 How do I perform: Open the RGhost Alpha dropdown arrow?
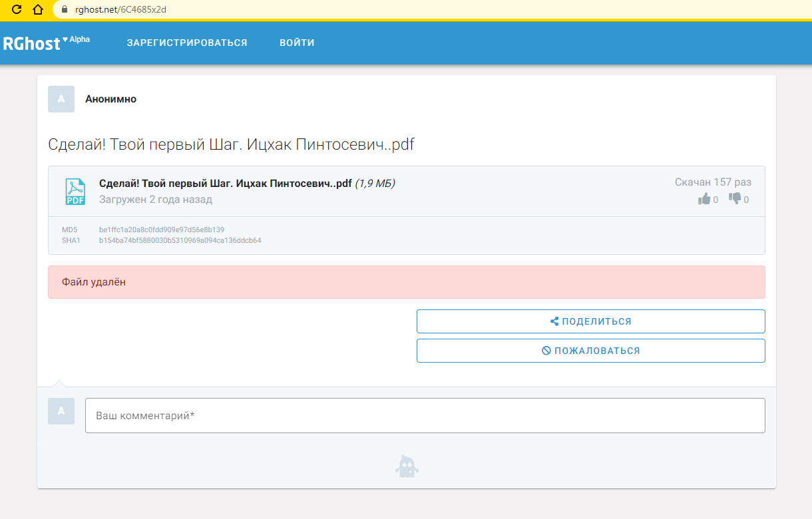[x=65, y=40]
